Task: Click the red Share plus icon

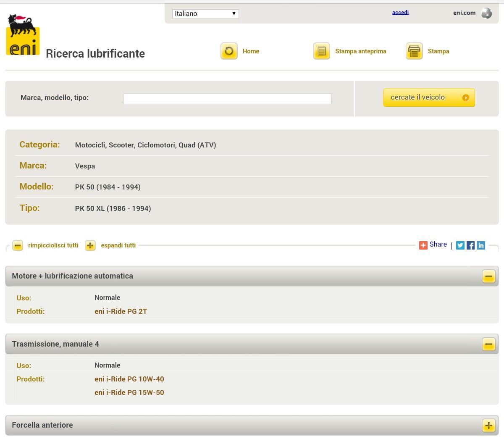Action: point(423,245)
